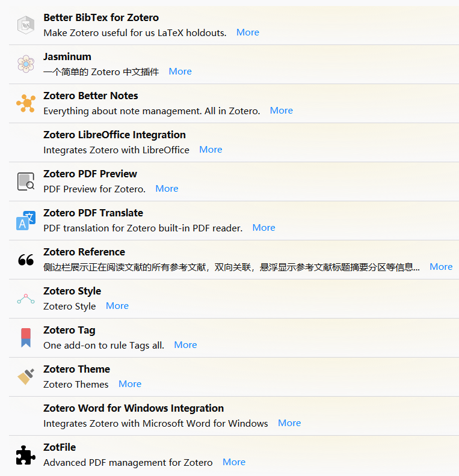Click the Better BibTex hexagon icon
The width and height of the screenshot is (459, 476).
point(26,25)
